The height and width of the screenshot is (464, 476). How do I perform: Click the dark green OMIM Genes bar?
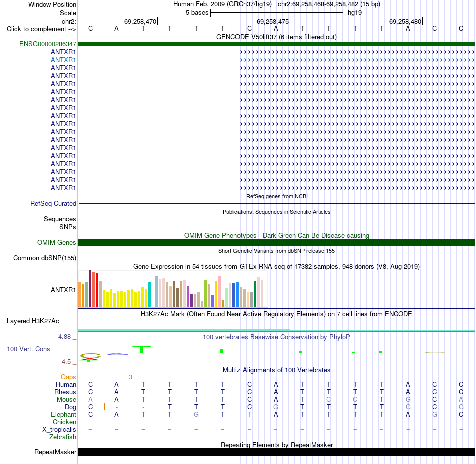click(x=277, y=242)
